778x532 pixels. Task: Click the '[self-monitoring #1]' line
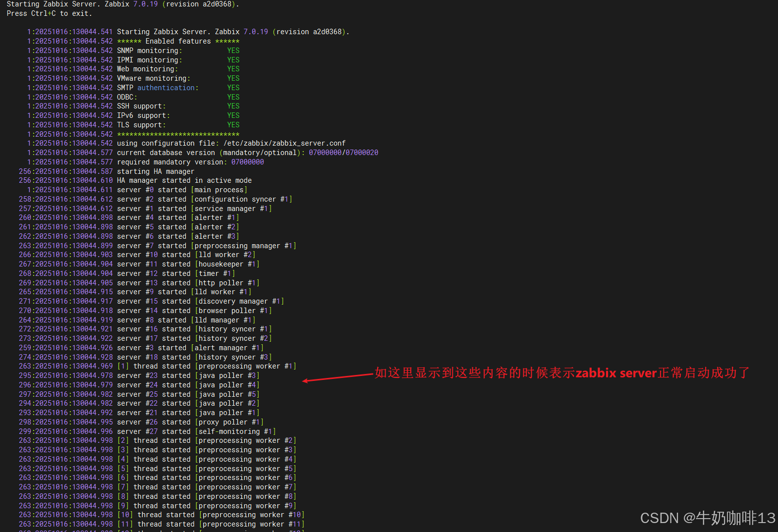(x=147, y=431)
